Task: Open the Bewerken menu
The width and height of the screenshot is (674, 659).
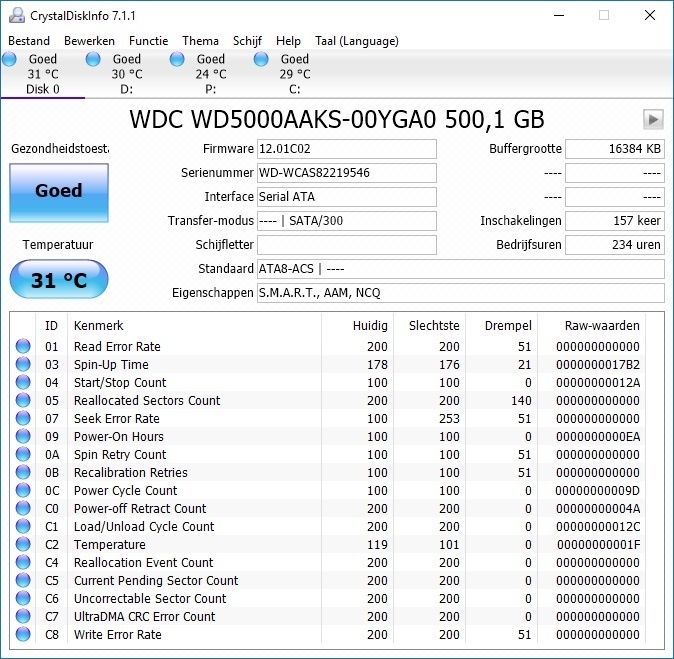Action: coord(89,41)
